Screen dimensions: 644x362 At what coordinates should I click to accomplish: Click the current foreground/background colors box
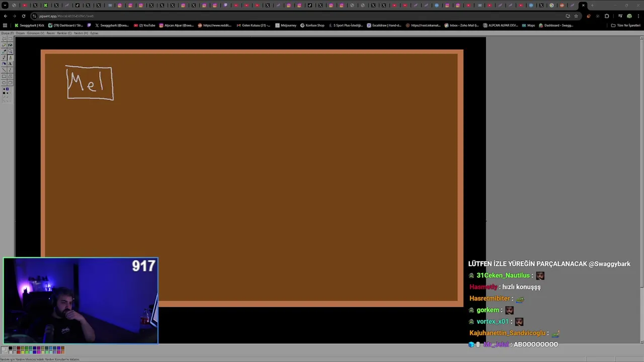click(5, 350)
